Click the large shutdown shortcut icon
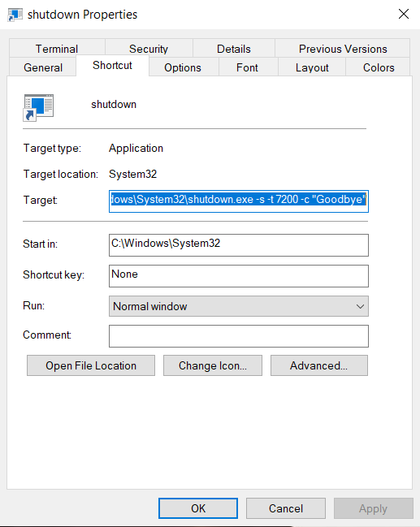This screenshot has width=420, height=527. tap(38, 107)
